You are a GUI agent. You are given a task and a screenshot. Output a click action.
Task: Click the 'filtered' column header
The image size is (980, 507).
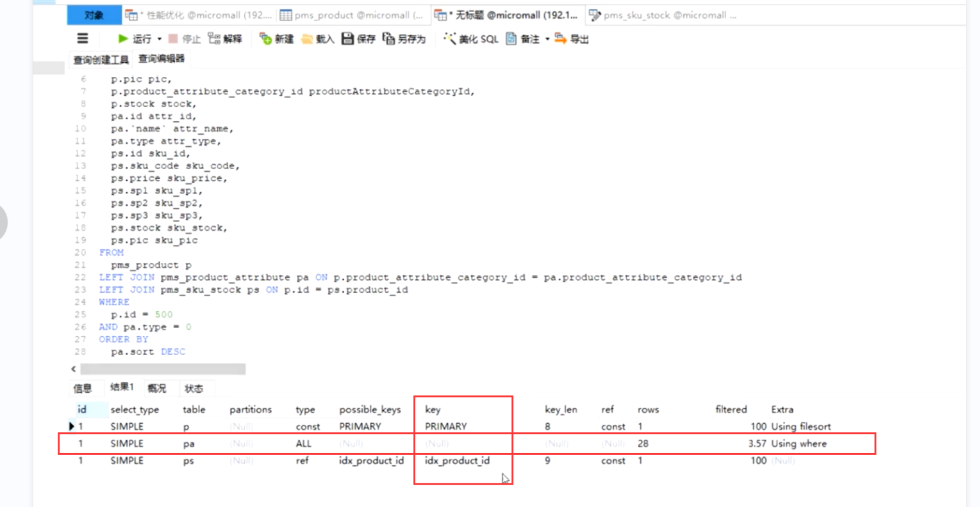pyautogui.click(x=731, y=410)
